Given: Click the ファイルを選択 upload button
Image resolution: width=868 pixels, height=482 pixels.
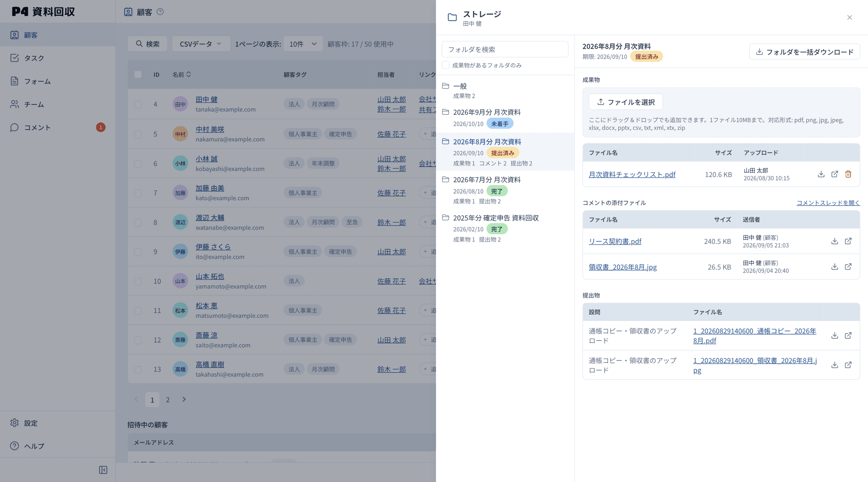Looking at the screenshot, I should [x=626, y=102].
